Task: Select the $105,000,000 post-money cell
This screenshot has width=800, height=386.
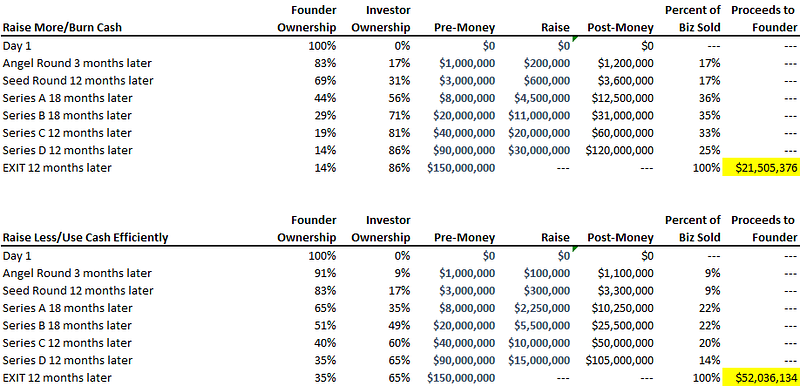Action: [x=619, y=360]
